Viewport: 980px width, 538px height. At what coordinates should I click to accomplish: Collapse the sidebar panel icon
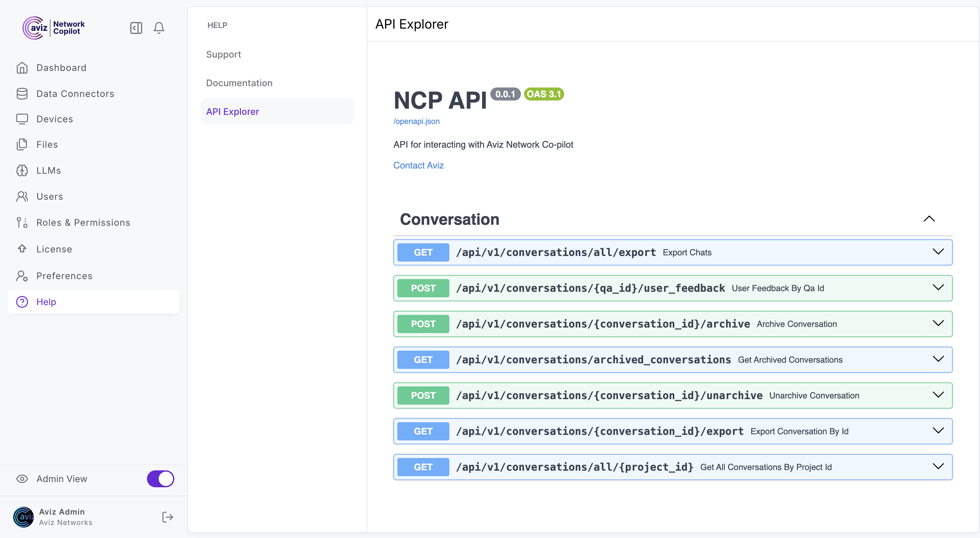136,28
